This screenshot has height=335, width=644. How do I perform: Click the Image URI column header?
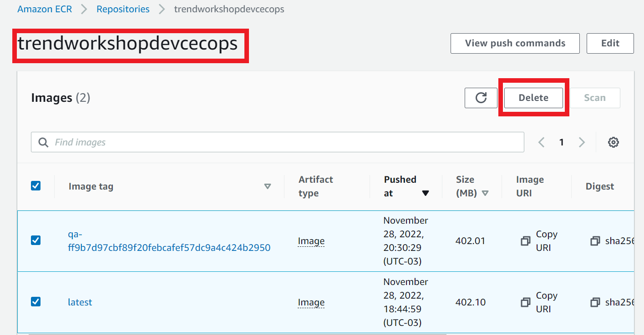530,186
